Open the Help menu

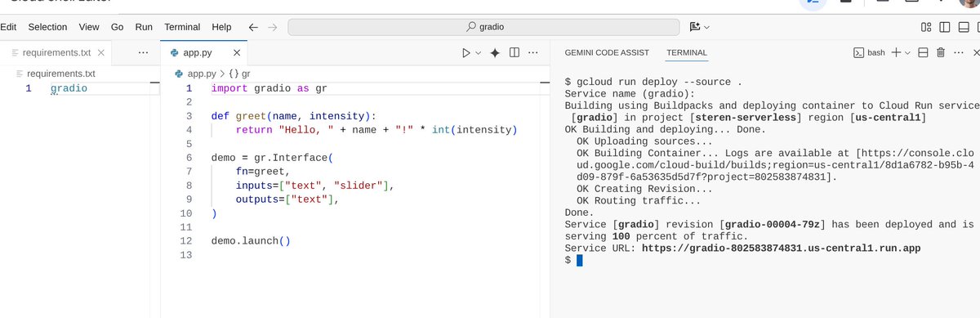tap(221, 27)
